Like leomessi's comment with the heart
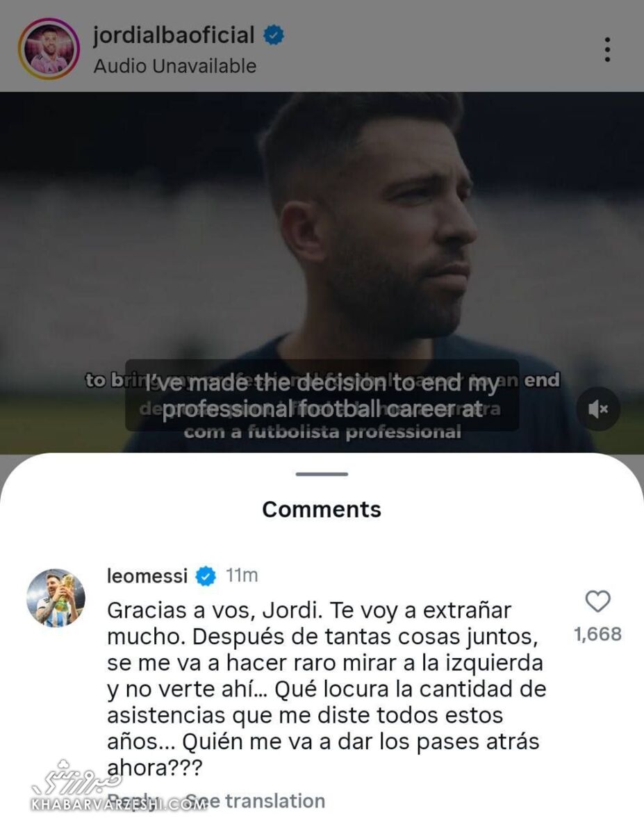The image size is (644, 834). pyautogui.click(x=597, y=602)
